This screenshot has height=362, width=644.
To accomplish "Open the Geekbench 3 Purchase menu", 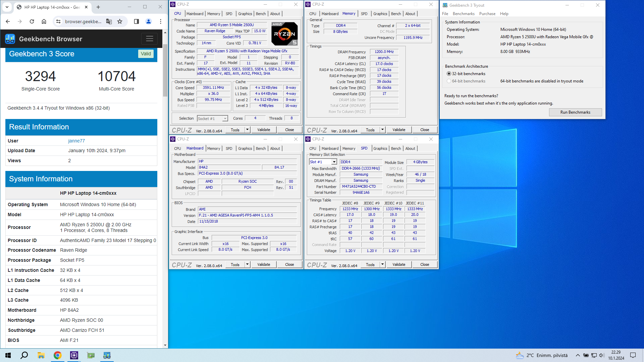I will 487,14.
